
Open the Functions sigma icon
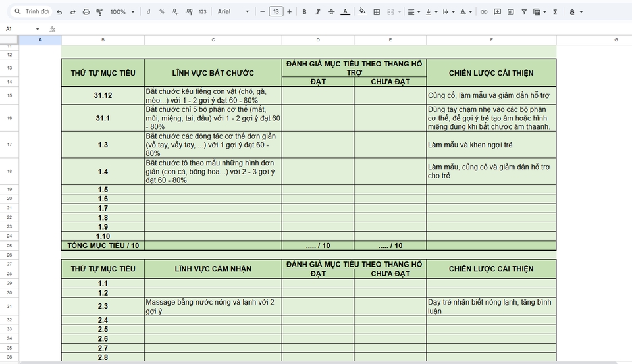tap(555, 12)
